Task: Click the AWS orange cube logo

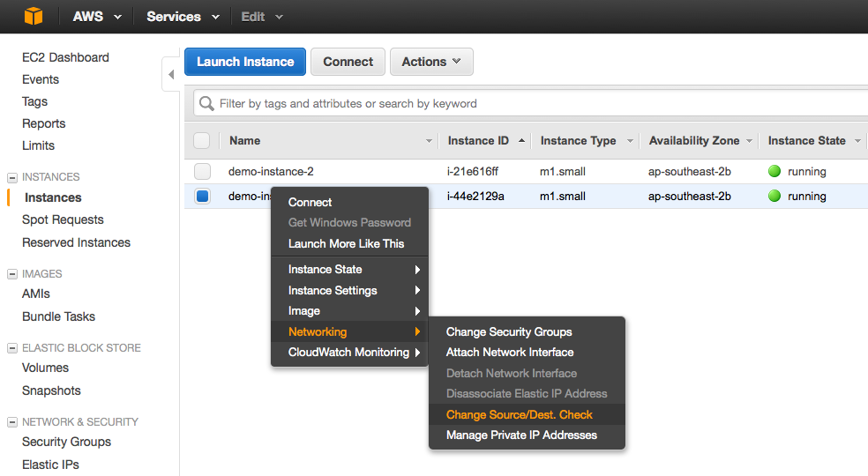Action: pyautogui.click(x=34, y=16)
